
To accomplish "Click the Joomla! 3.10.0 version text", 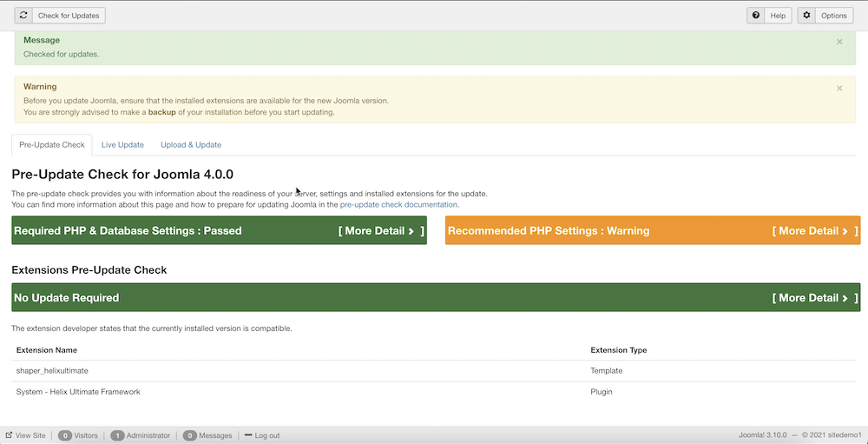I will [x=762, y=435].
